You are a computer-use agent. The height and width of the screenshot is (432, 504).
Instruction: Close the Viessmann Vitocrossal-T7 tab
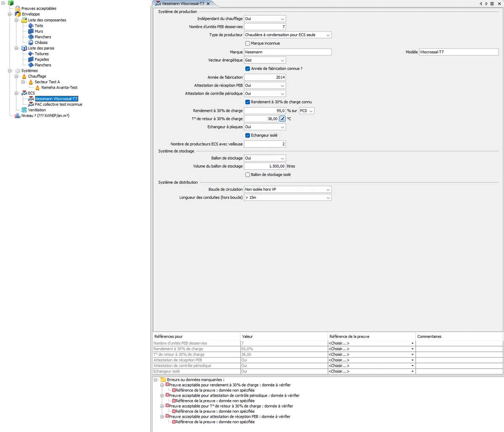208,3
